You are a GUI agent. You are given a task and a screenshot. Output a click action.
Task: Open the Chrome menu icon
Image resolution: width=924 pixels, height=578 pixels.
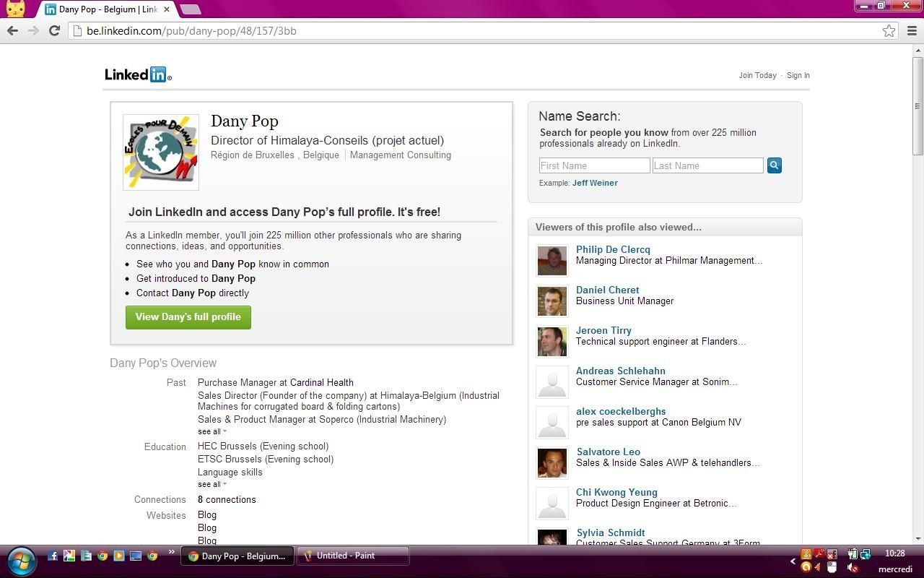(911, 31)
